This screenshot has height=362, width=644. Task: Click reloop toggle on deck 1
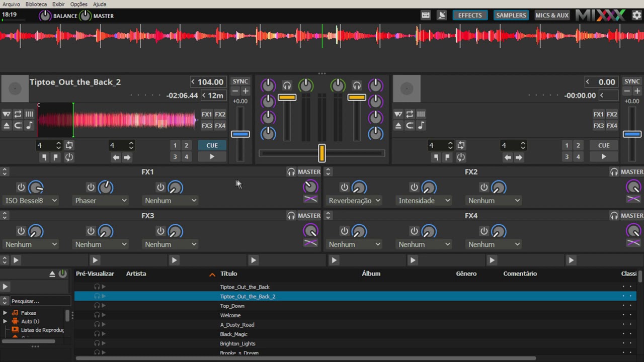click(x=69, y=157)
